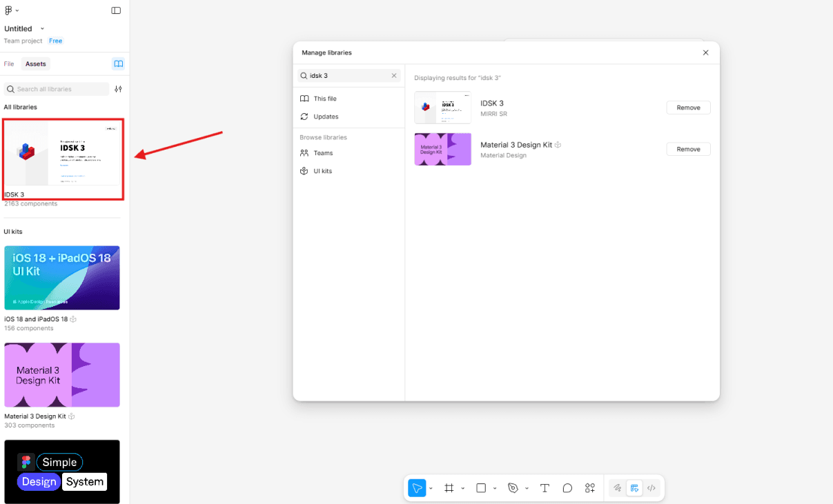Clear the 'idsk 3' search query
Viewport: 833px width, 504px height.
394,76
